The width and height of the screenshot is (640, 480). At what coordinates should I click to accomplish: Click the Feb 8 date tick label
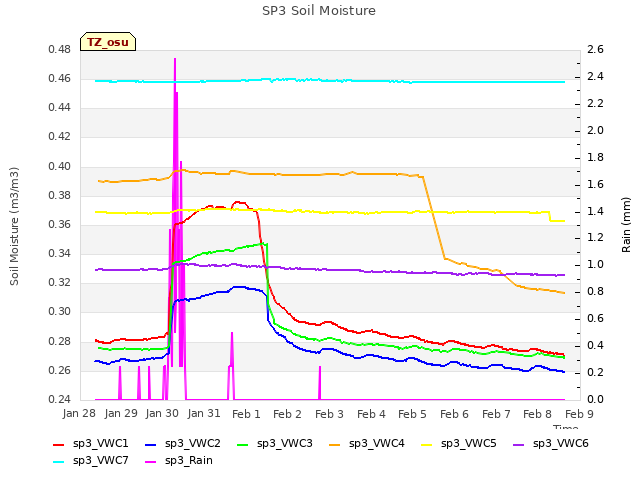pos(537,414)
